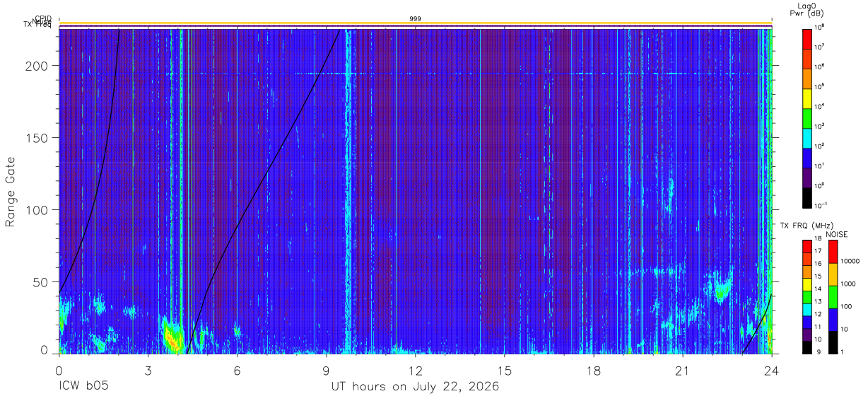This screenshot has height=401, width=868.
Task: Click the 1000 label on the NOISE scale
Action: [848, 284]
